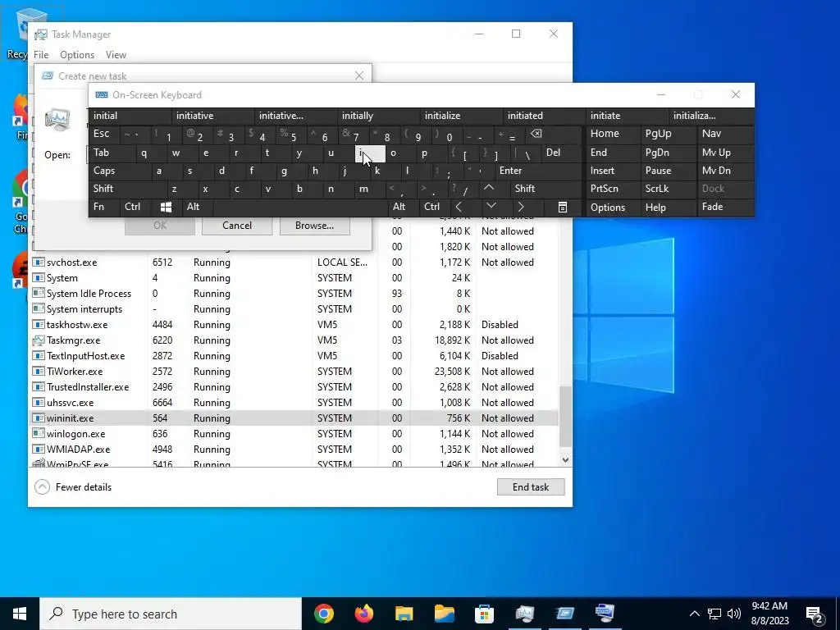840x630 pixels.
Task: Click Browse... in Create new task dialog
Action: coord(314,226)
